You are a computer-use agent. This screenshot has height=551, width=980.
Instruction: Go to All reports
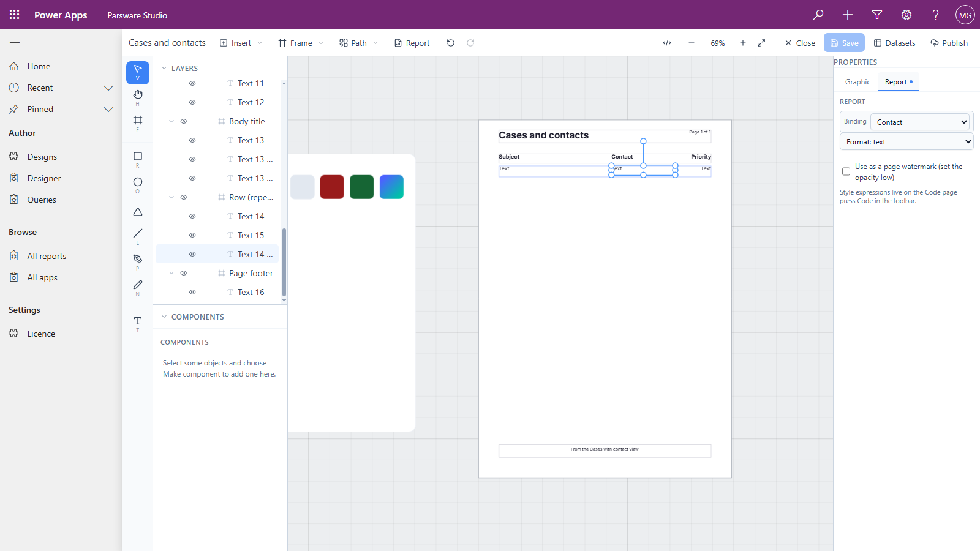(47, 256)
